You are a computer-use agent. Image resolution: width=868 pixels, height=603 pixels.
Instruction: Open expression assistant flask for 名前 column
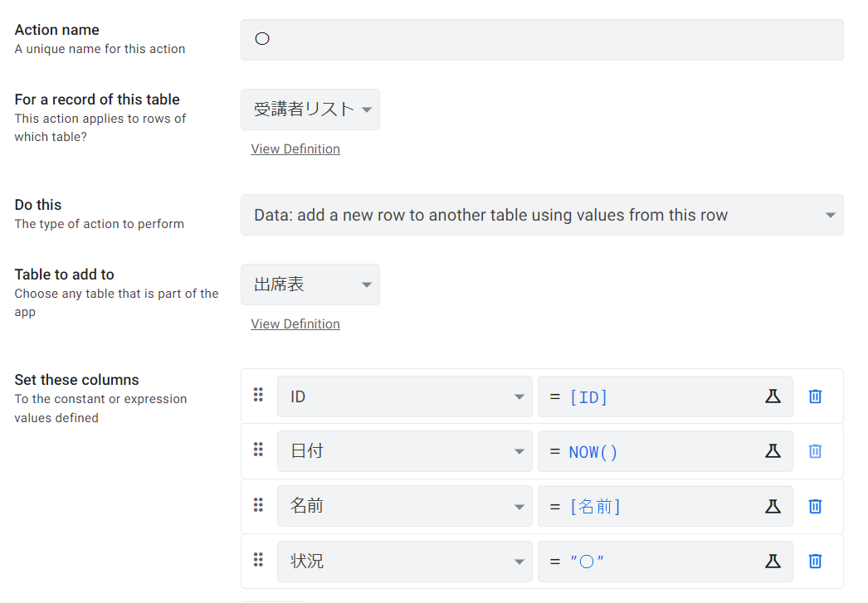coord(773,506)
